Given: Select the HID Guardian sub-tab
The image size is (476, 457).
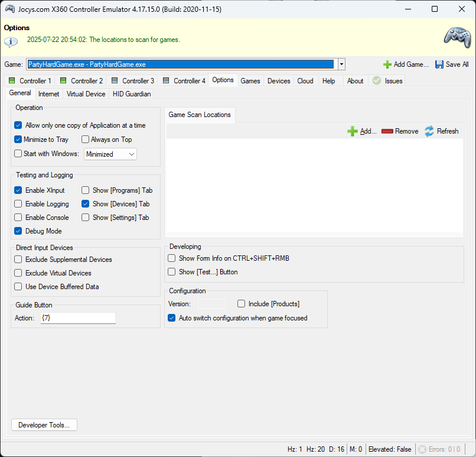Looking at the screenshot, I should 132,94.
